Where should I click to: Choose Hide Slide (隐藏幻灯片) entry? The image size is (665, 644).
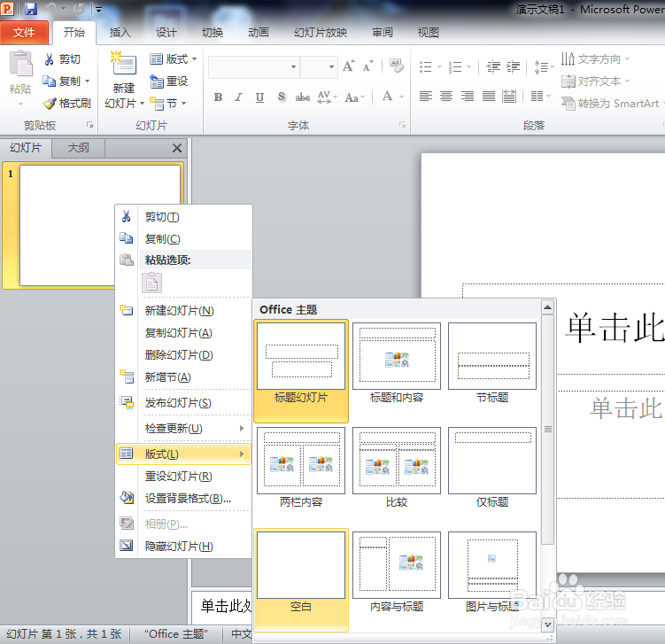[x=184, y=546]
